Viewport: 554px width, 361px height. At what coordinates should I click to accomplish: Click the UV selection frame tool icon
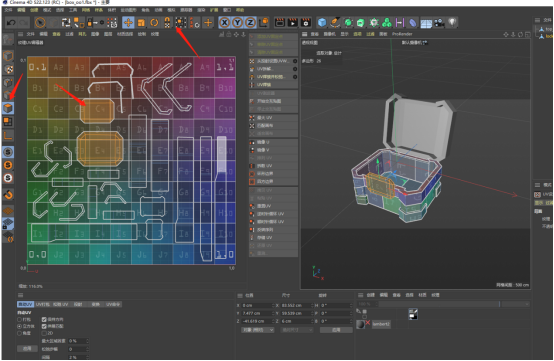pos(181,23)
